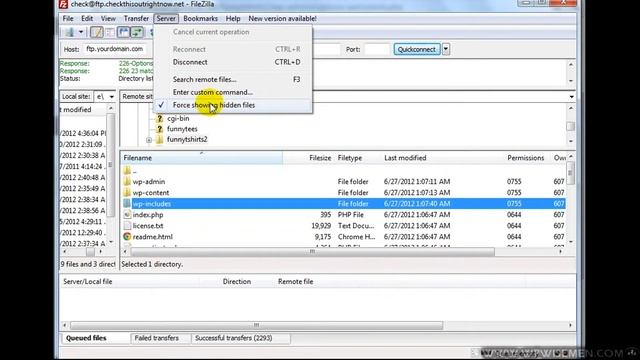This screenshot has height=360, width=640.
Task: Choose Disconnect from the Server menu
Action: pyautogui.click(x=233, y=62)
